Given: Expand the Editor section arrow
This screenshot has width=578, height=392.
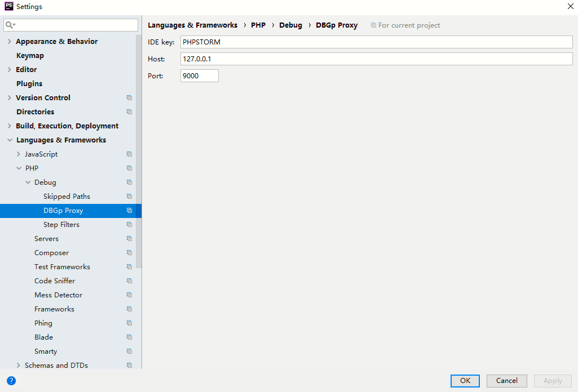Looking at the screenshot, I should 9,70.
